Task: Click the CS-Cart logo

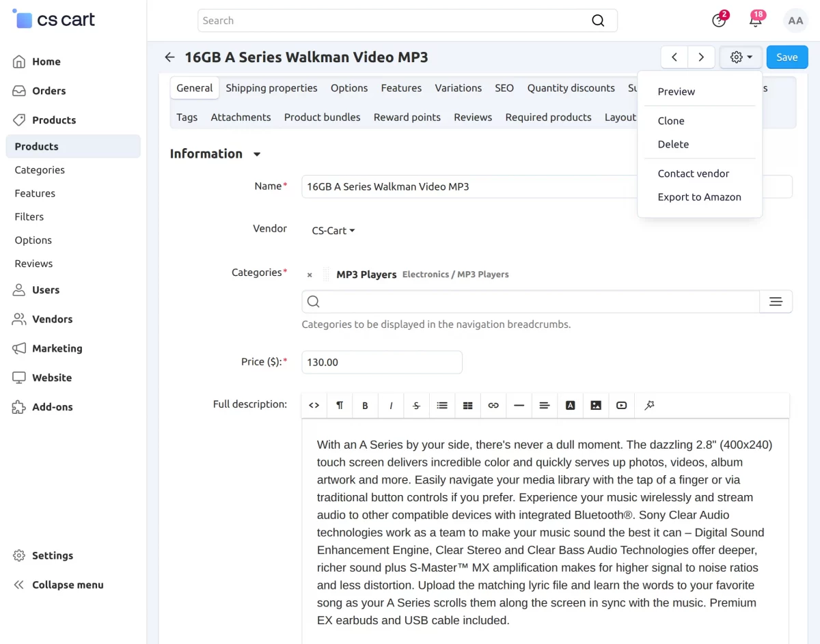Action: pyautogui.click(x=54, y=20)
